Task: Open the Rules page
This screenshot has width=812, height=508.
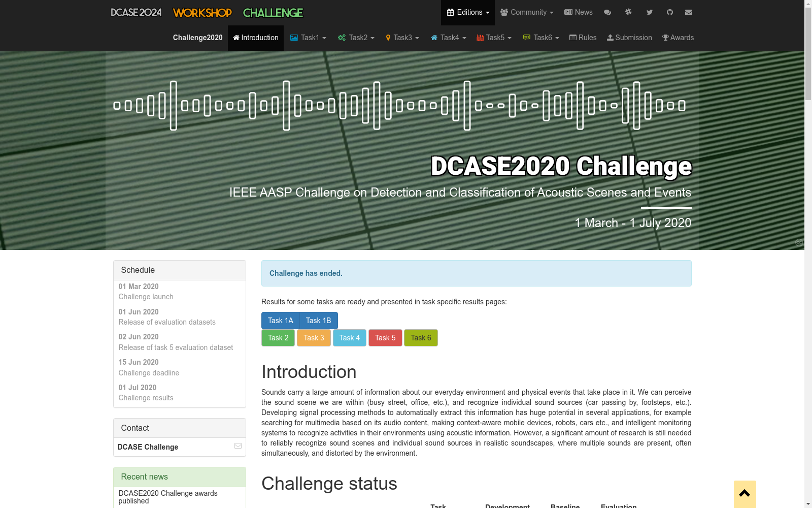Action: 583,38
